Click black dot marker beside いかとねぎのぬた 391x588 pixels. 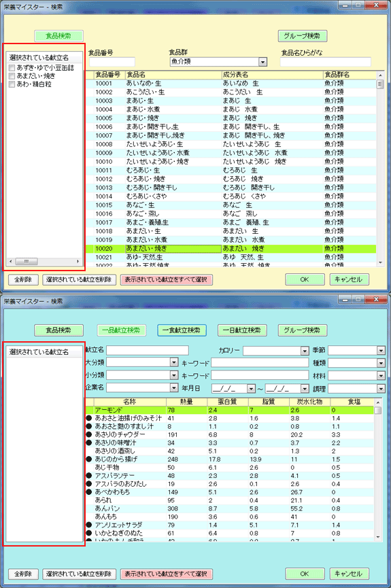tap(89, 533)
